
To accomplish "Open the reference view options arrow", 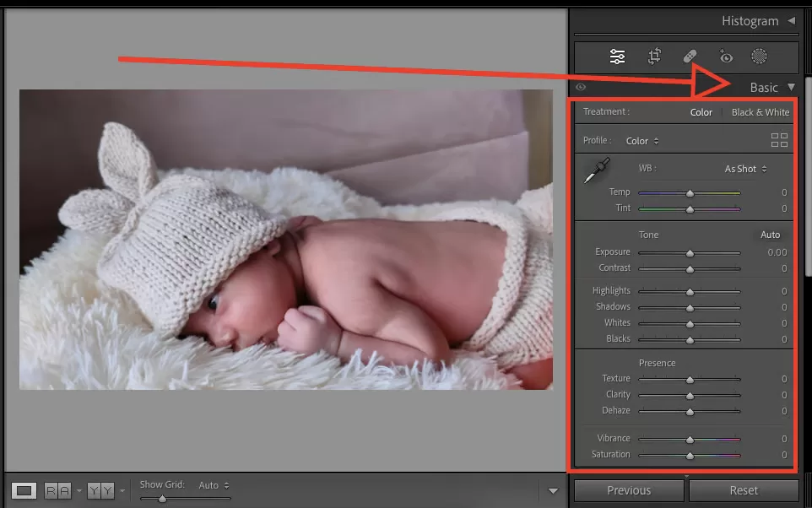I will pyautogui.click(x=78, y=490).
